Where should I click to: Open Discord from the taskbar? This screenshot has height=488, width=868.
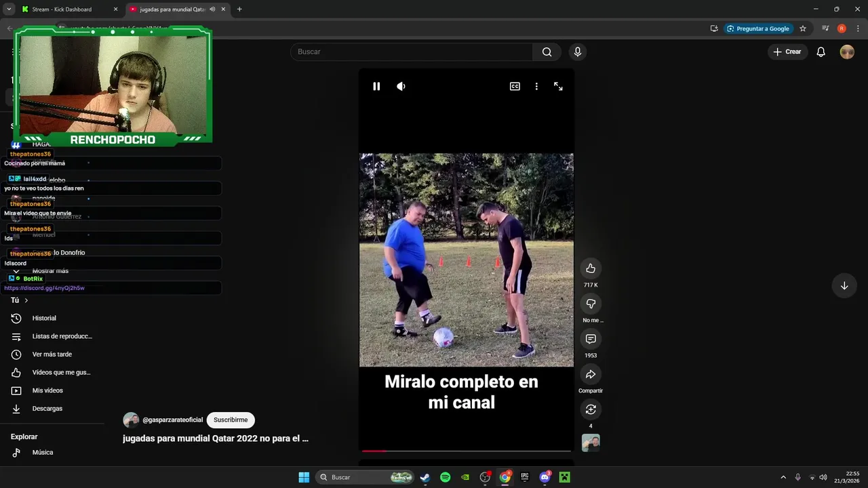[x=545, y=477]
